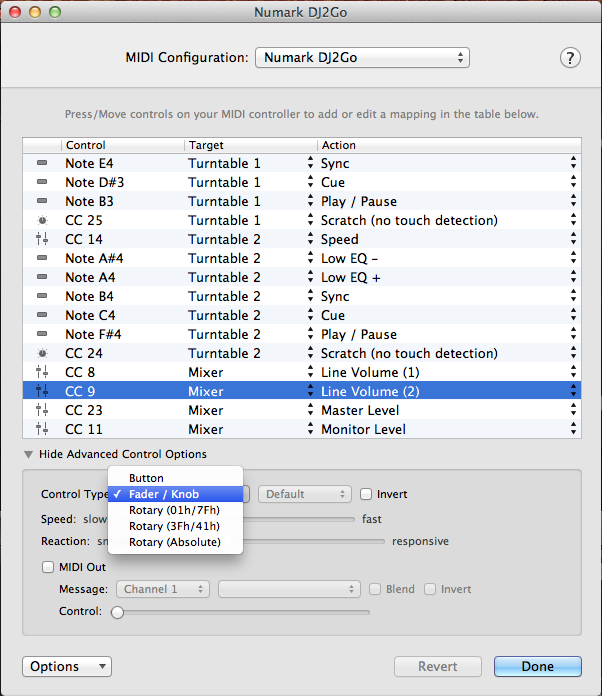Click the Action column header
602x696 pixels.
click(449, 145)
